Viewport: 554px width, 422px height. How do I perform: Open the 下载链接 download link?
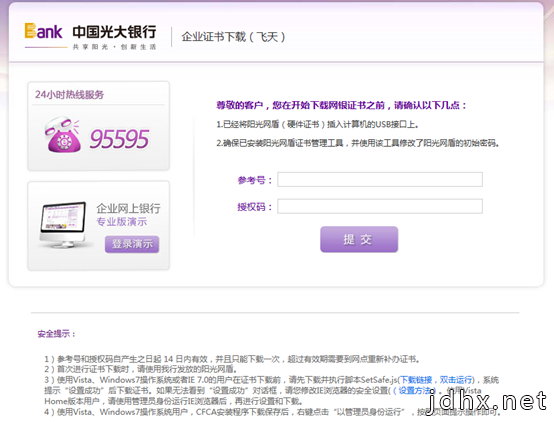coord(416,380)
